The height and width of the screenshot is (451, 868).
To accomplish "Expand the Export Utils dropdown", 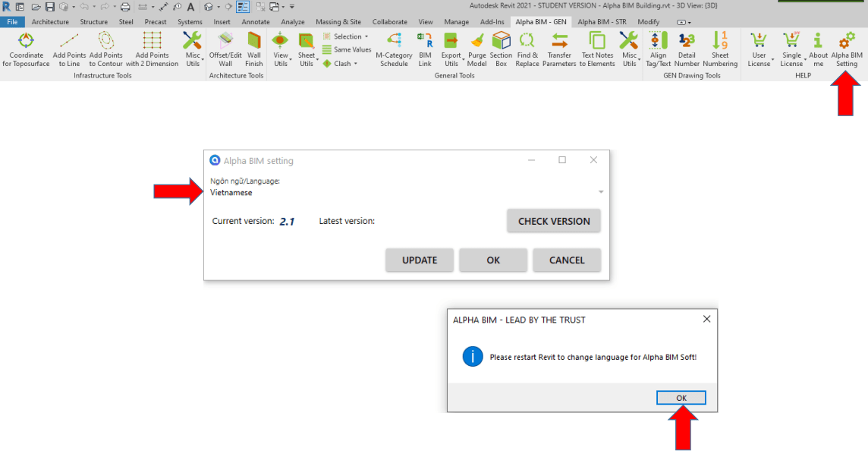I will (451, 49).
